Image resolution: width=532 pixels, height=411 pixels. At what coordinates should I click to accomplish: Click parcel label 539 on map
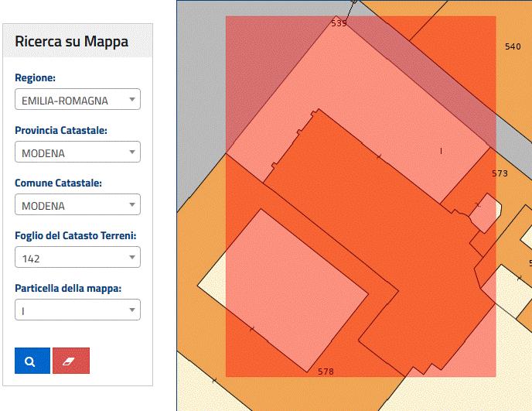tap(339, 23)
